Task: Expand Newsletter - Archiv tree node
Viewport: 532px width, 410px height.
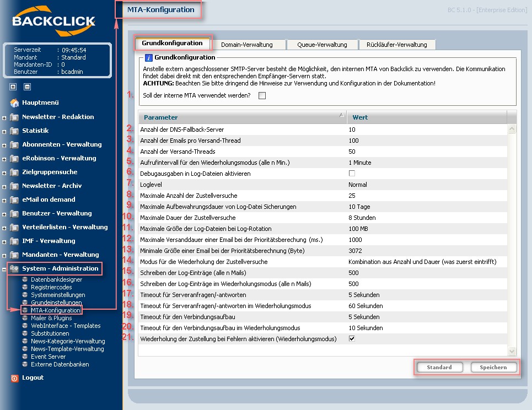Action: pyautogui.click(x=4, y=187)
